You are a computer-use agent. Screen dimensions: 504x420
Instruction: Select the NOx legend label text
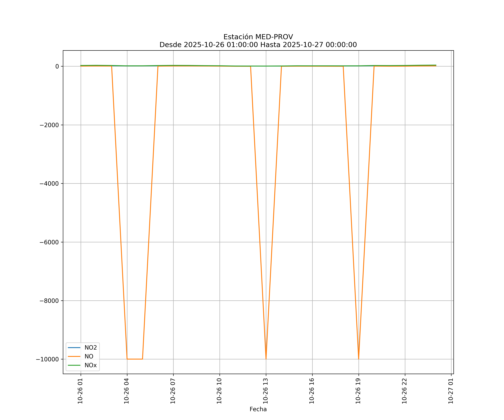(90, 365)
